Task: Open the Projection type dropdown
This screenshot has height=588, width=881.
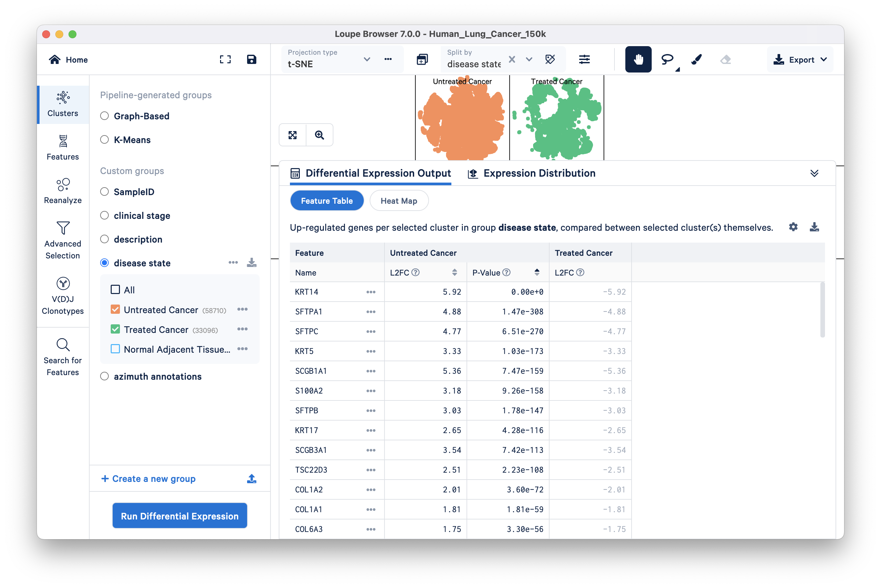Action: pyautogui.click(x=366, y=59)
